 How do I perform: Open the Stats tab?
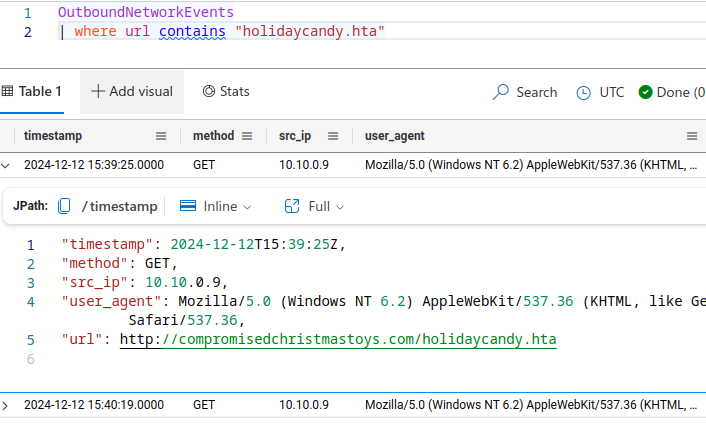tap(226, 91)
